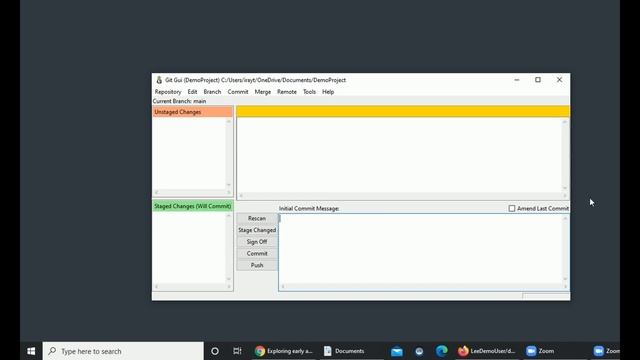Open the Tools menu
Viewport: 640px width, 360px height.
pyautogui.click(x=309, y=92)
